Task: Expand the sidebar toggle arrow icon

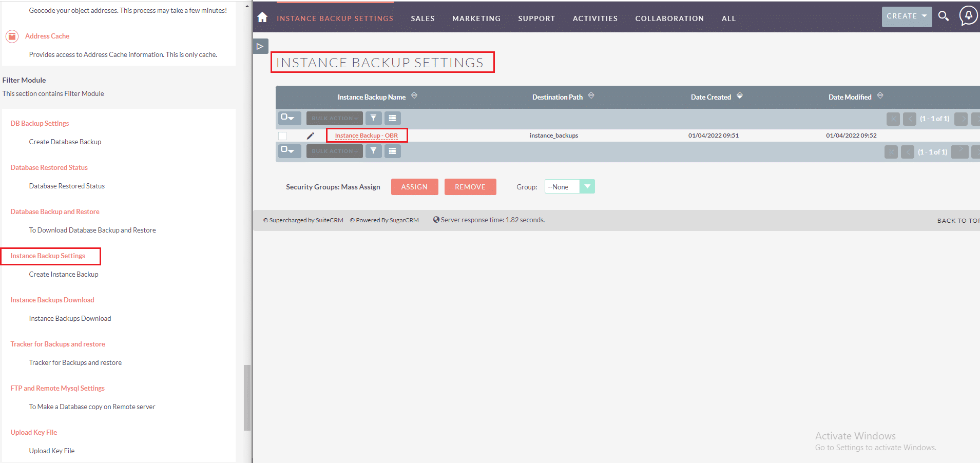Action: coord(260,46)
